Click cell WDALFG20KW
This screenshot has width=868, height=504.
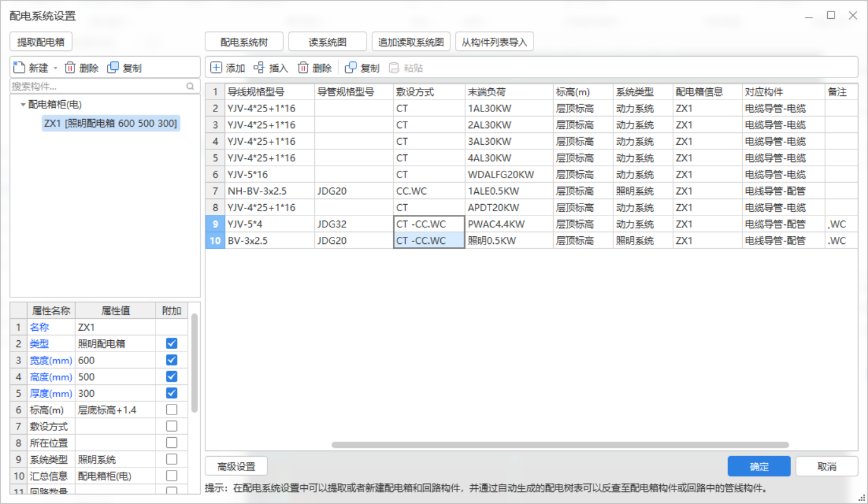pyautogui.click(x=509, y=175)
